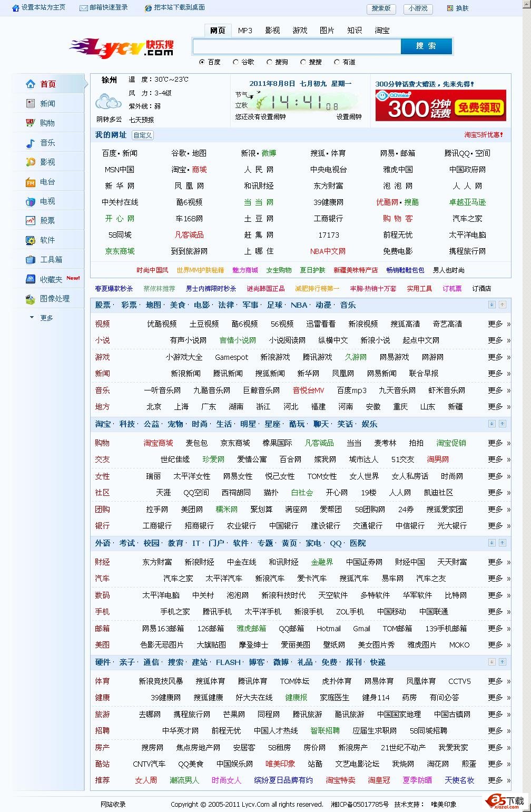Click the up arrow in 外语 考试 header
The image size is (531, 812).
point(502,543)
